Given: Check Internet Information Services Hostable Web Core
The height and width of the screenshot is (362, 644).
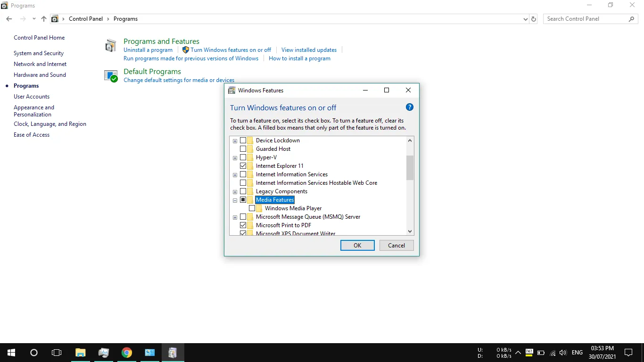Looking at the screenshot, I should (x=243, y=183).
